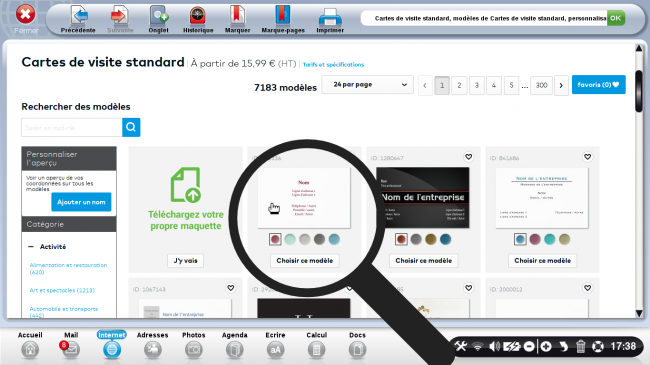Open Mail with 8 unread badge
Image resolution: width=650 pixels, height=365 pixels.
(70, 345)
